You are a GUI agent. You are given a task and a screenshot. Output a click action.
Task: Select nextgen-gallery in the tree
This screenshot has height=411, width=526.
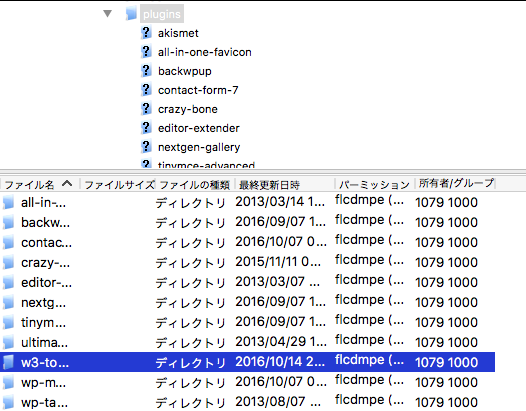[199, 148]
